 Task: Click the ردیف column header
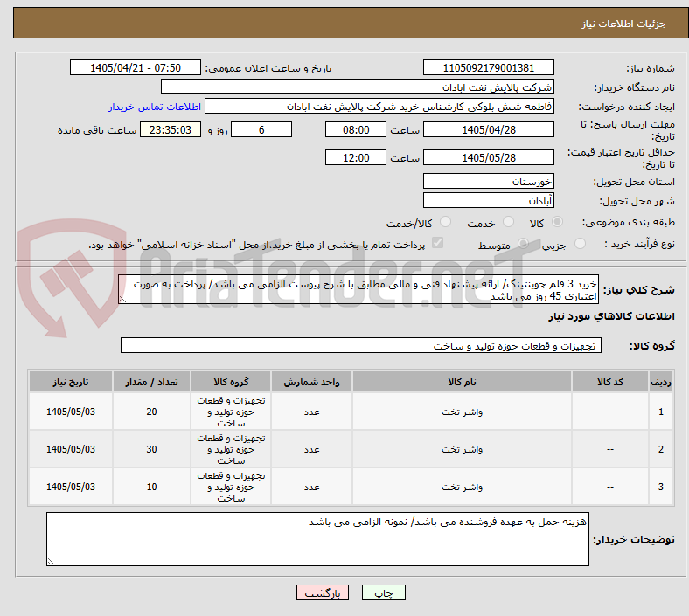coord(660,382)
